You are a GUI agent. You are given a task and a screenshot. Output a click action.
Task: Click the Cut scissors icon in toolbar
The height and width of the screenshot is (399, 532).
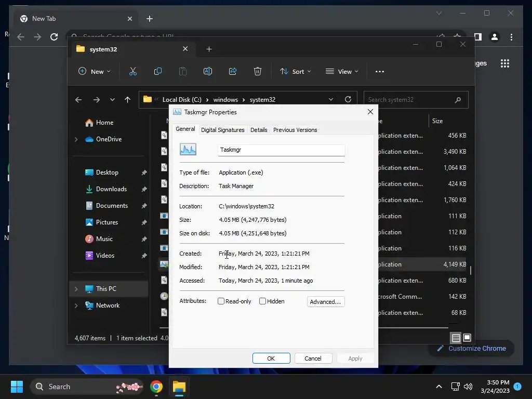tap(133, 72)
